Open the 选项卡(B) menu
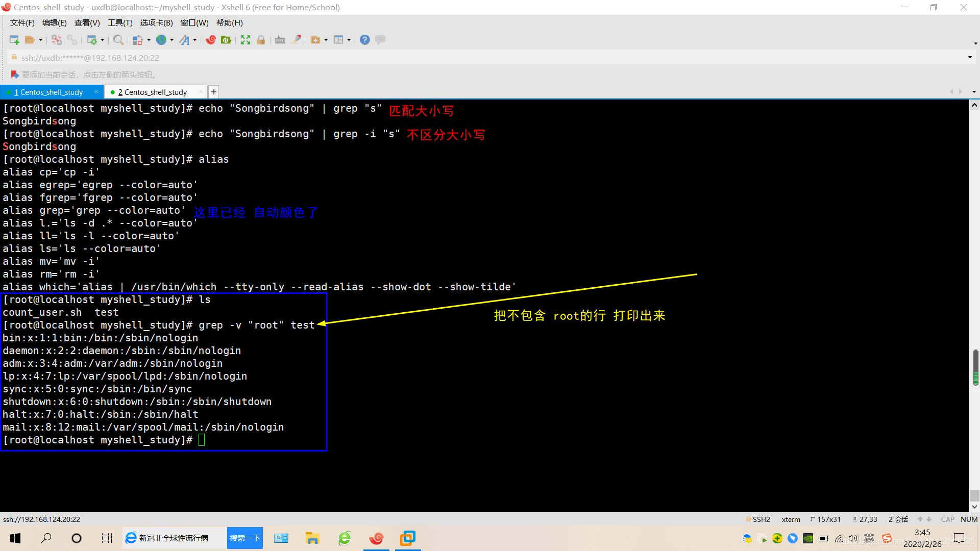980x551 pixels. 157,23
